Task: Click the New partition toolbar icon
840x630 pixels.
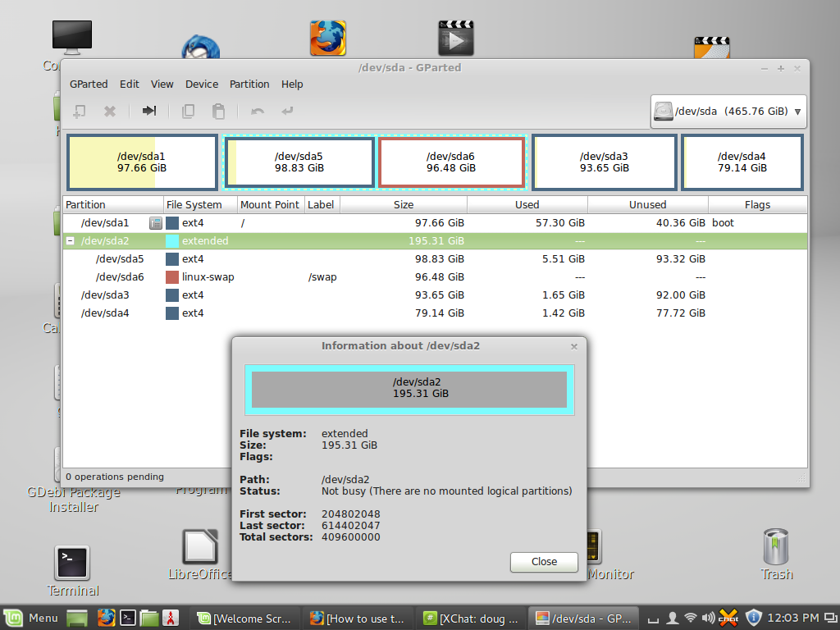Action: 80,112
